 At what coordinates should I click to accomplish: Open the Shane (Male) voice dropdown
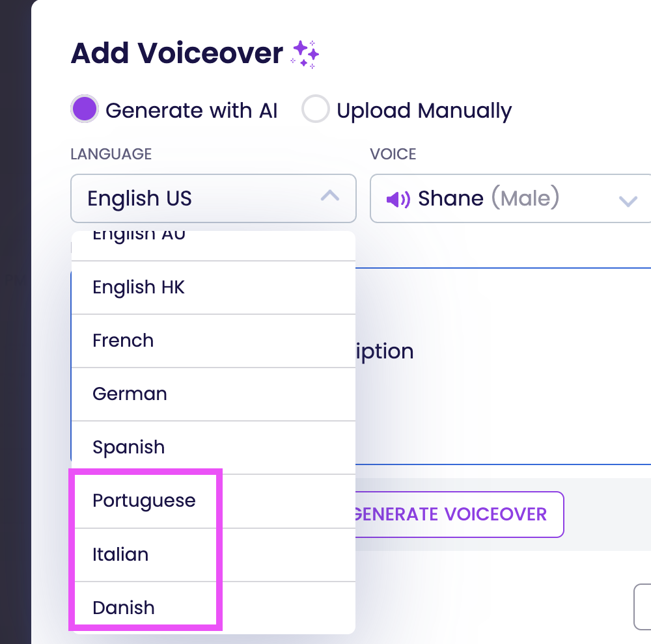510,198
